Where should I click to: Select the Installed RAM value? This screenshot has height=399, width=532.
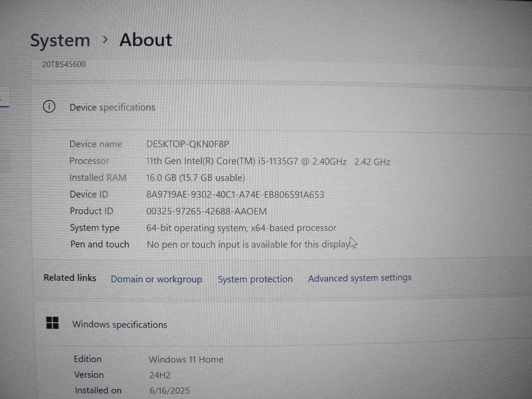196,178
